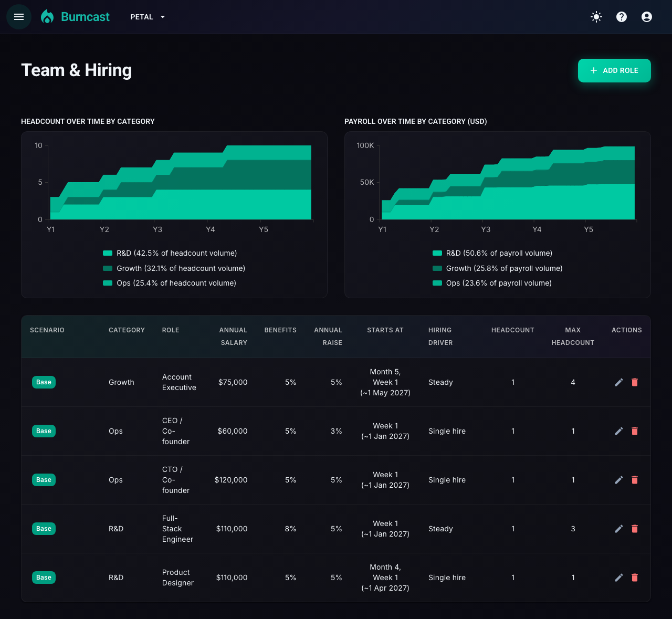Click the Month 4, Week 1 start date
Screen dimensions: 672x619
tap(385, 578)
